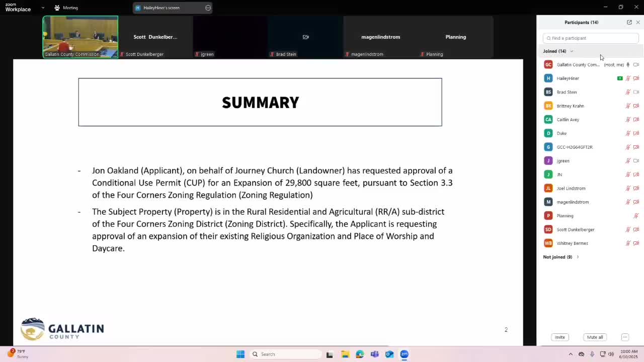This screenshot has height=362, width=644.
Task: Toggle Gallatin County Commission host microphone
Action: (x=628, y=65)
